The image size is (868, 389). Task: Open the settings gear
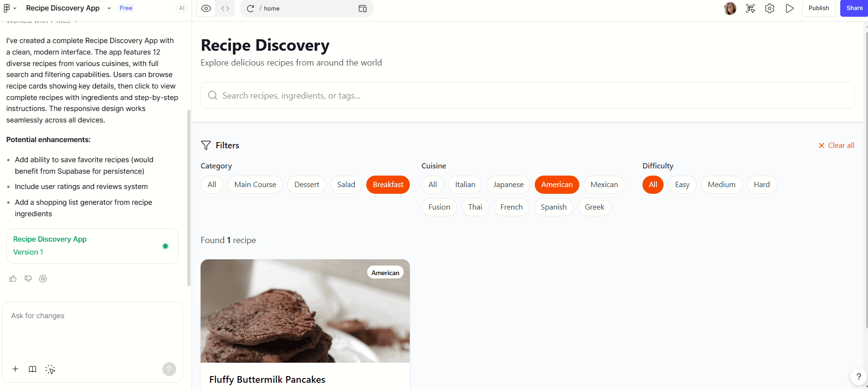pyautogui.click(x=769, y=8)
